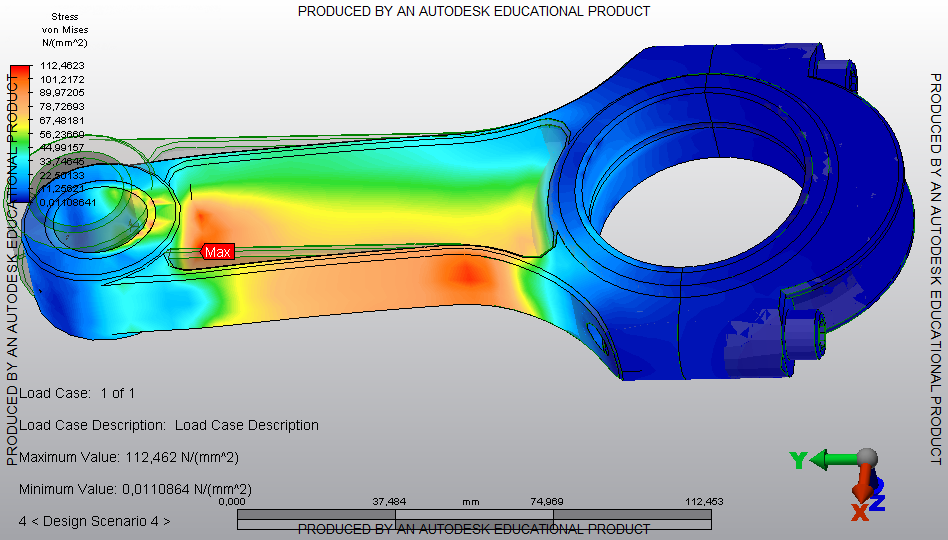Click the red top of stress color bar
Viewport: 948px width, 540px height.
[x=19, y=72]
